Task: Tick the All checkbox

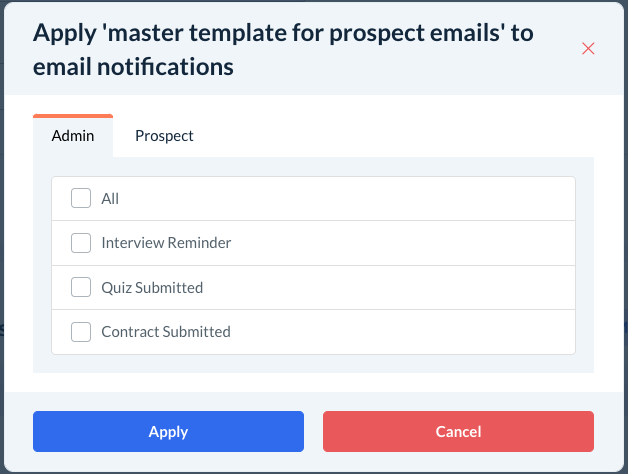Action: [81, 199]
